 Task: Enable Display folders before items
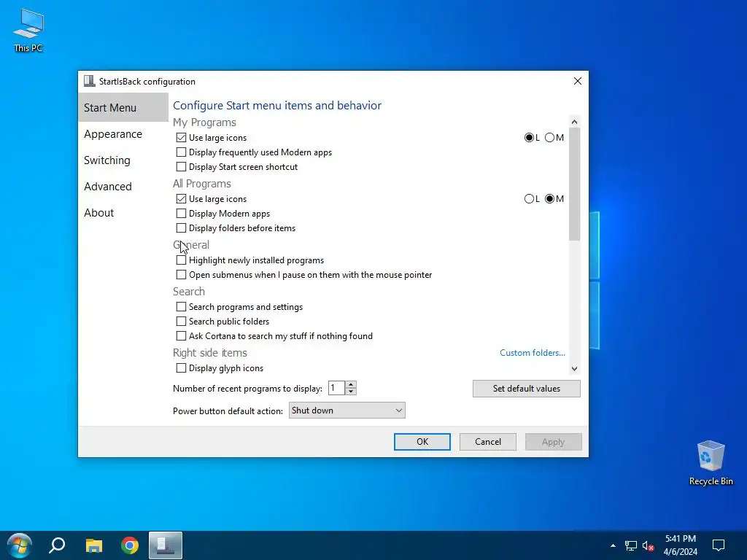coord(181,228)
